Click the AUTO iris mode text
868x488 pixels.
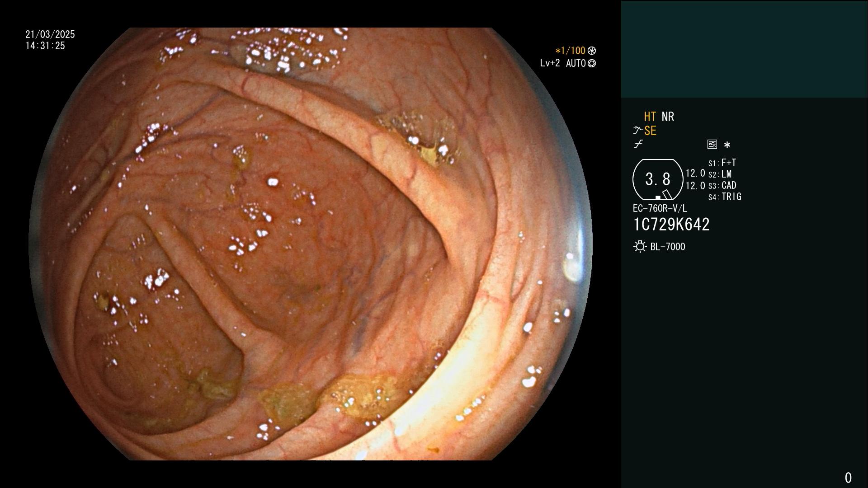[576, 63]
